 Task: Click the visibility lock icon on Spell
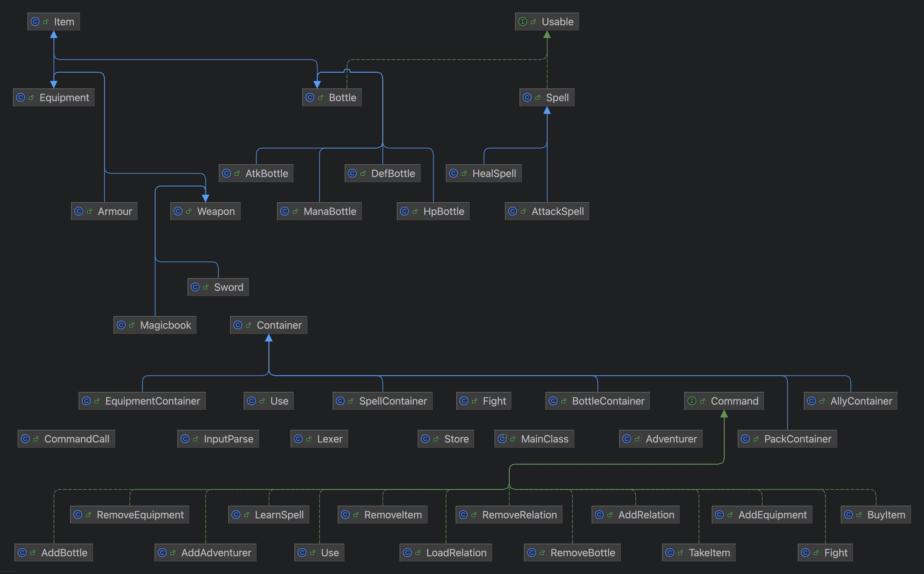pos(538,98)
